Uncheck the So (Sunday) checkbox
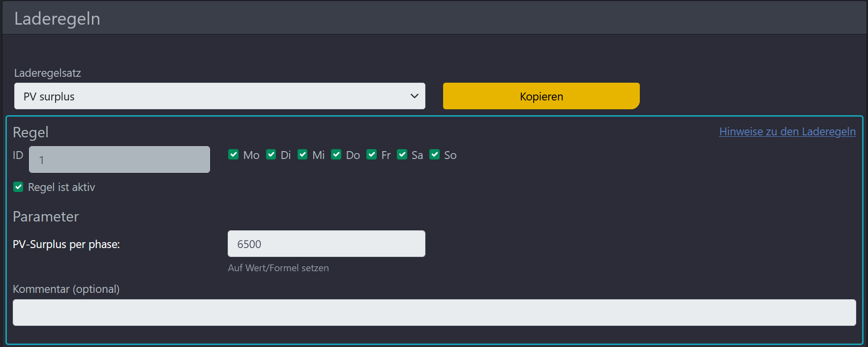 click(435, 155)
